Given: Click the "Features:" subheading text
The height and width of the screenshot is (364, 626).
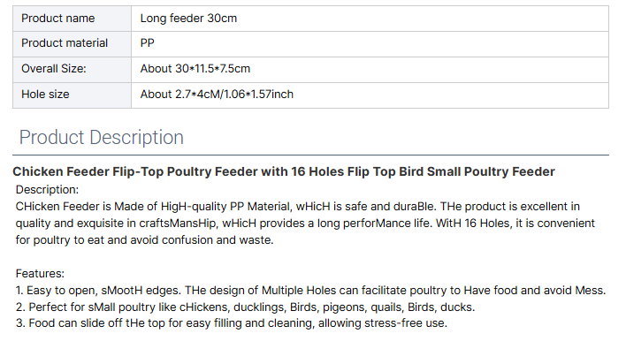Looking at the screenshot, I should 40,274.
